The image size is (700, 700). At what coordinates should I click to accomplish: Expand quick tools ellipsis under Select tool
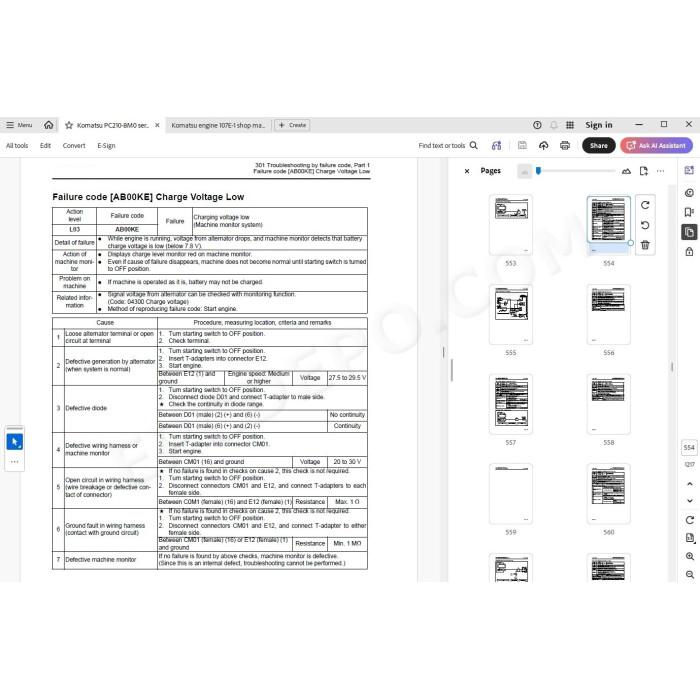click(14, 462)
